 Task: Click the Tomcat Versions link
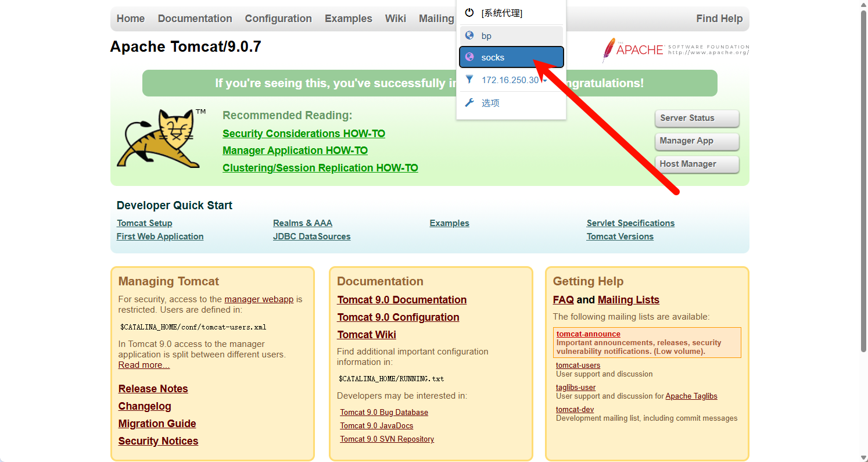pyautogui.click(x=620, y=237)
